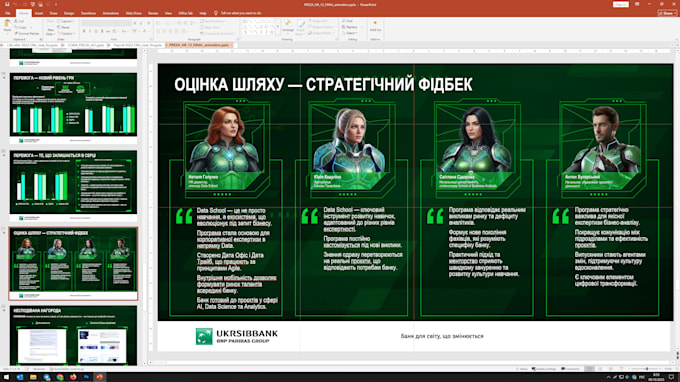The height and width of the screenshot is (382, 680).
Task: Open Ribbon Display Options icon
Action: click(x=637, y=4)
